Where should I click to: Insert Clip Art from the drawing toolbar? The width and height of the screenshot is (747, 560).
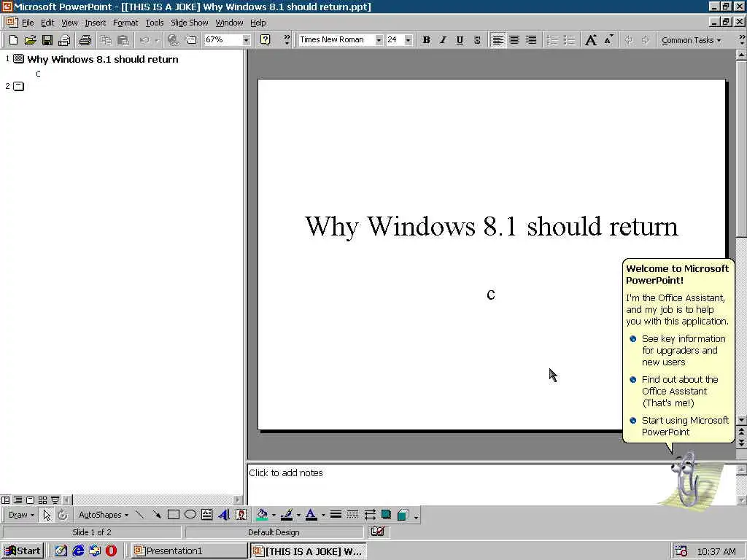pyautogui.click(x=241, y=515)
